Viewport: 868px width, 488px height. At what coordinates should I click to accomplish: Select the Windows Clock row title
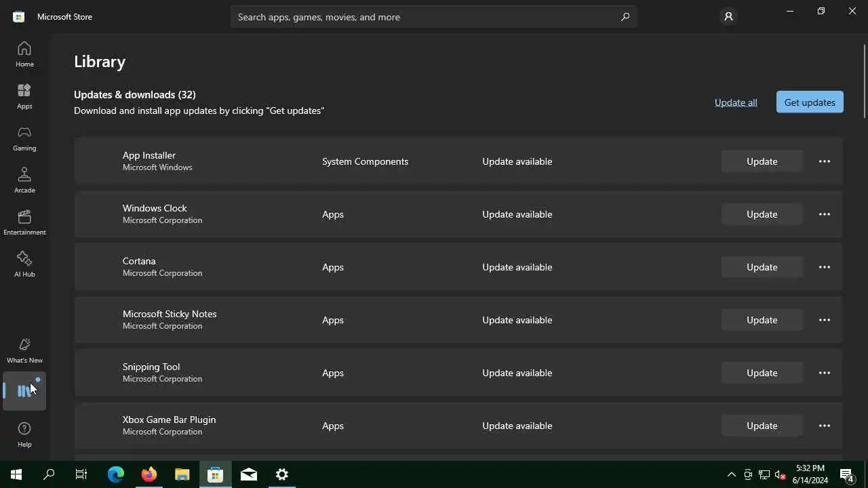(x=155, y=208)
